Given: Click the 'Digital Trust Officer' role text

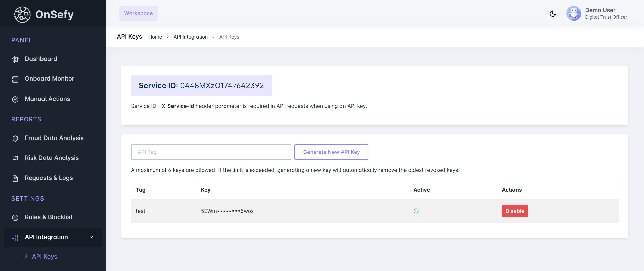Looking at the screenshot, I should [606, 17].
